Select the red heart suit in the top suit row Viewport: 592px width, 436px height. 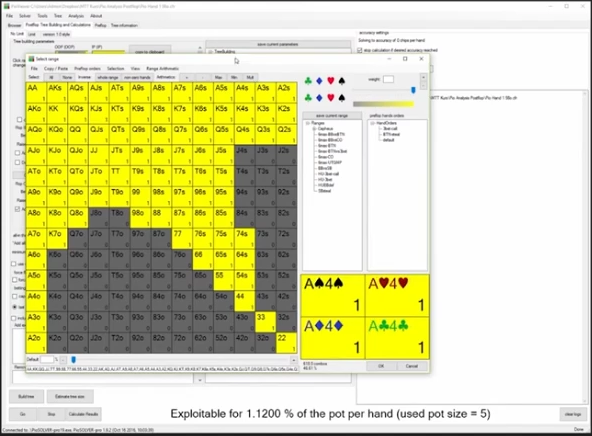pyautogui.click(x=331, y=81)
